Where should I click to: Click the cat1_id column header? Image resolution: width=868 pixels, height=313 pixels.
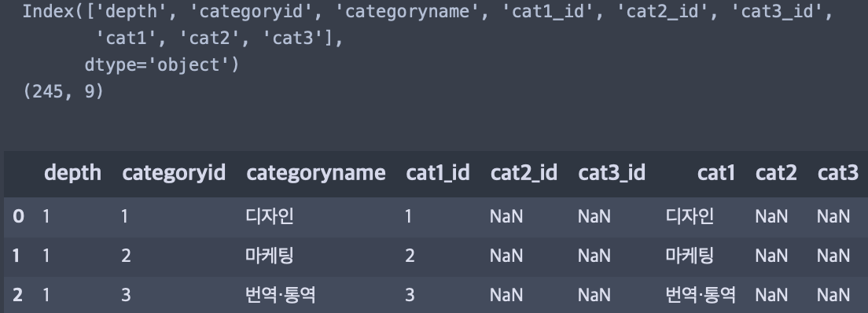(x=438, y=173)
